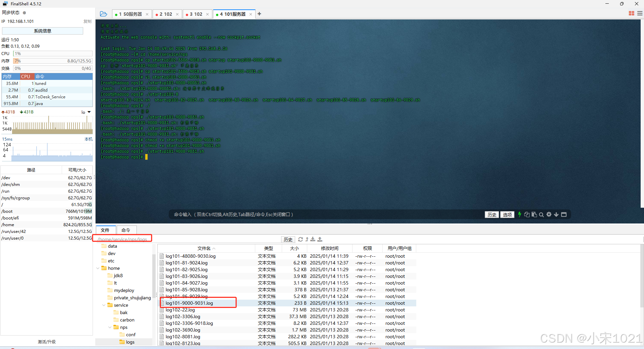Viewport: 644px width, 349px height.
Task: Click the upload file icon
Action: click(x=320, y=239)
